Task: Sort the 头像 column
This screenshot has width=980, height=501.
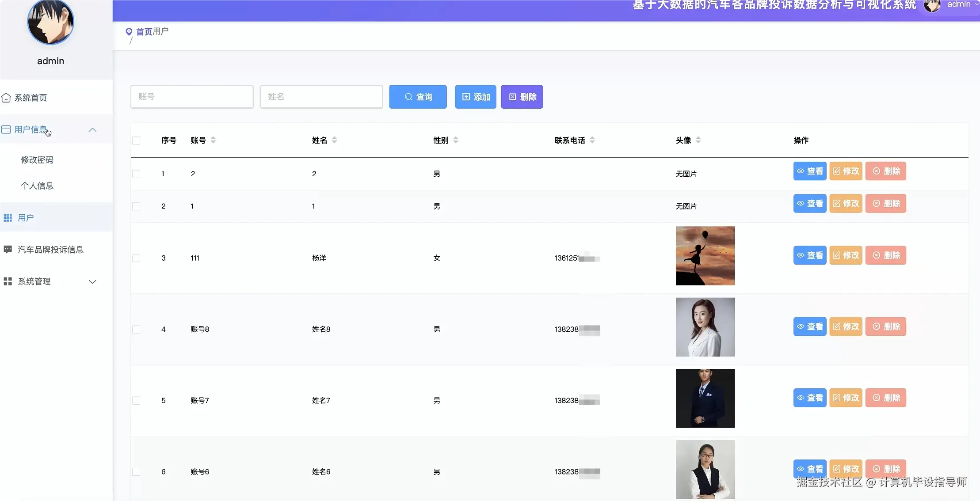Action: click(x=698, y=140)
